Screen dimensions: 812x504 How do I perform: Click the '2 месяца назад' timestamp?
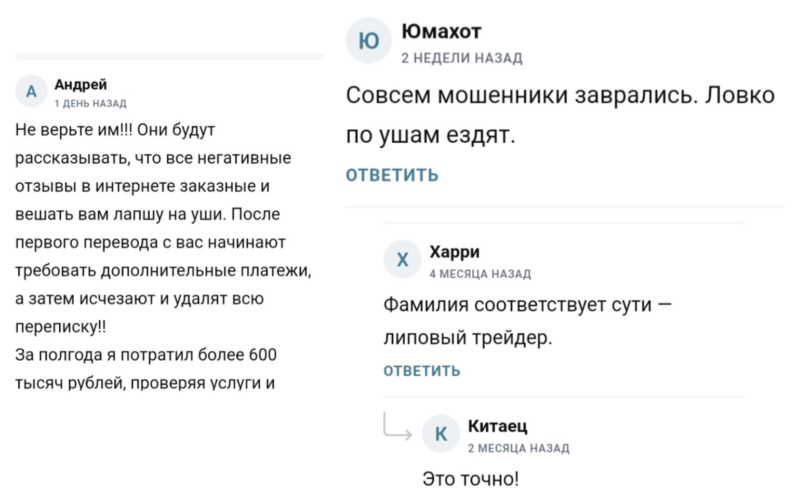point(518,448)
